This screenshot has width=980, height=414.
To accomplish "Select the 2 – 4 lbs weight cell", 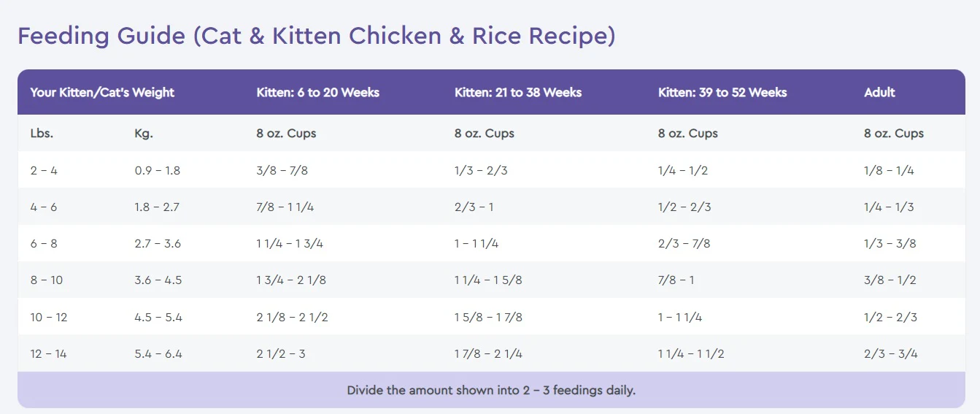I will pyautogui.click(x=44, y=170).
